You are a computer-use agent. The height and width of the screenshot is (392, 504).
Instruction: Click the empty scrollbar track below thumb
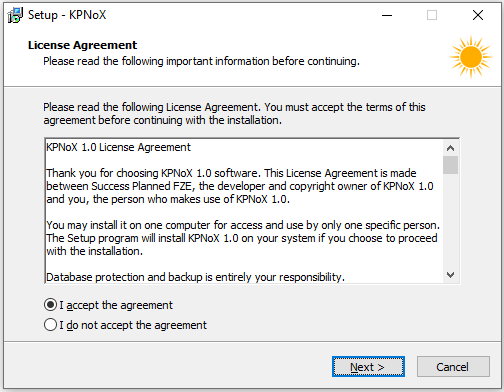click(450, 221)
